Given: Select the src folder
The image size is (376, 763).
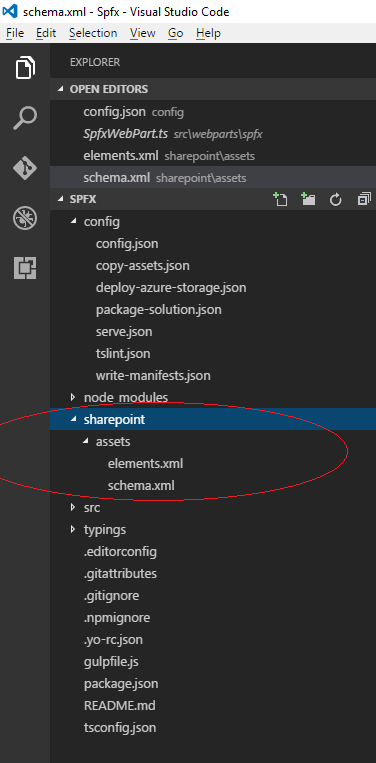Looking at the screenshot, I should coord(92,508).
